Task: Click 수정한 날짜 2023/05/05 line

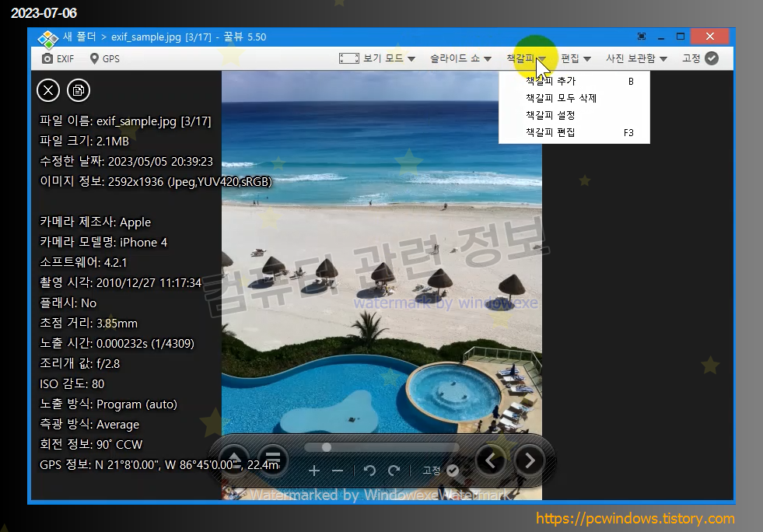Action: pyautogui.click(x=126, y=161)
